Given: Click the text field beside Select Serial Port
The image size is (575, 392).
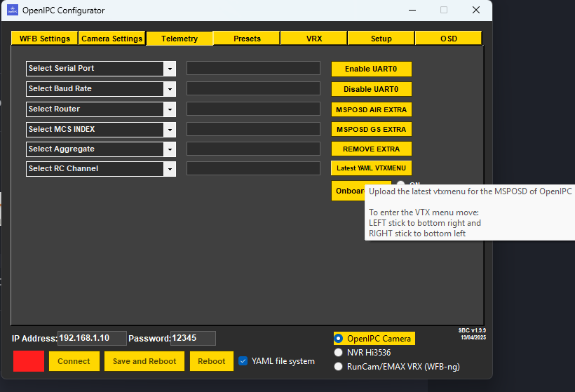Looking at the screenshot, I should tap(253, 68).
